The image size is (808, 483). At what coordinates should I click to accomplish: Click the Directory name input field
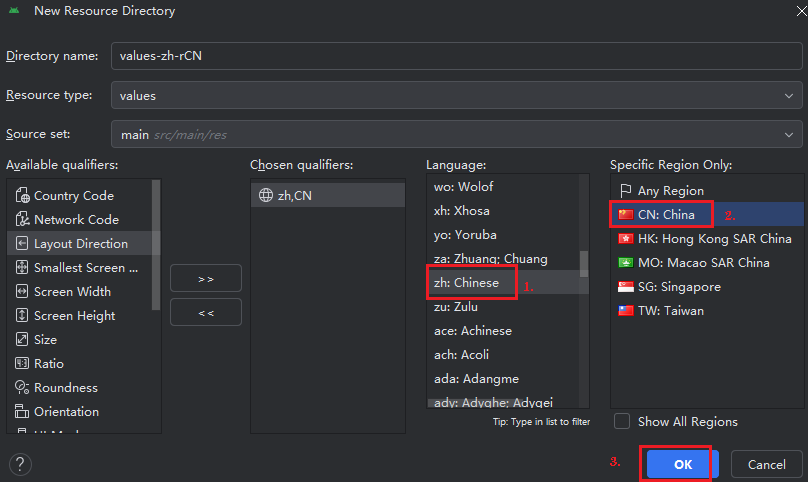coord(457,56)
